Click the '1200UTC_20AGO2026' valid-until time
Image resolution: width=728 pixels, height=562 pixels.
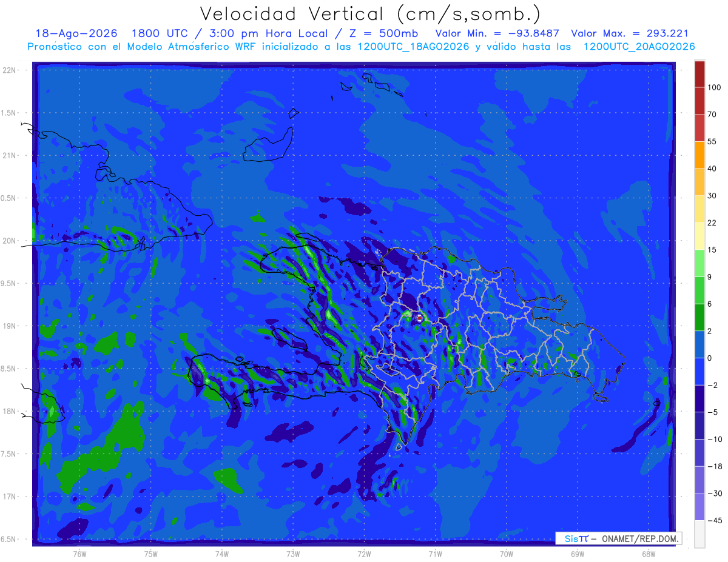639,47
